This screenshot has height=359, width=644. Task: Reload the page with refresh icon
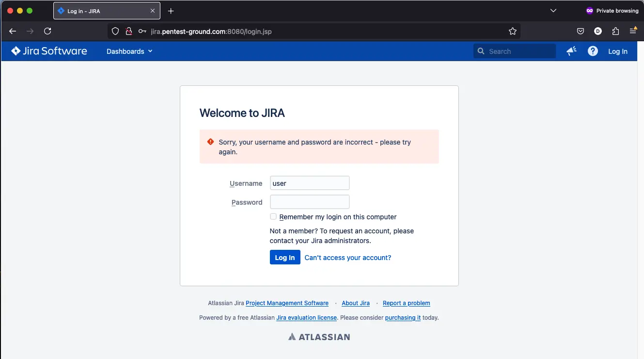point(47,31)
